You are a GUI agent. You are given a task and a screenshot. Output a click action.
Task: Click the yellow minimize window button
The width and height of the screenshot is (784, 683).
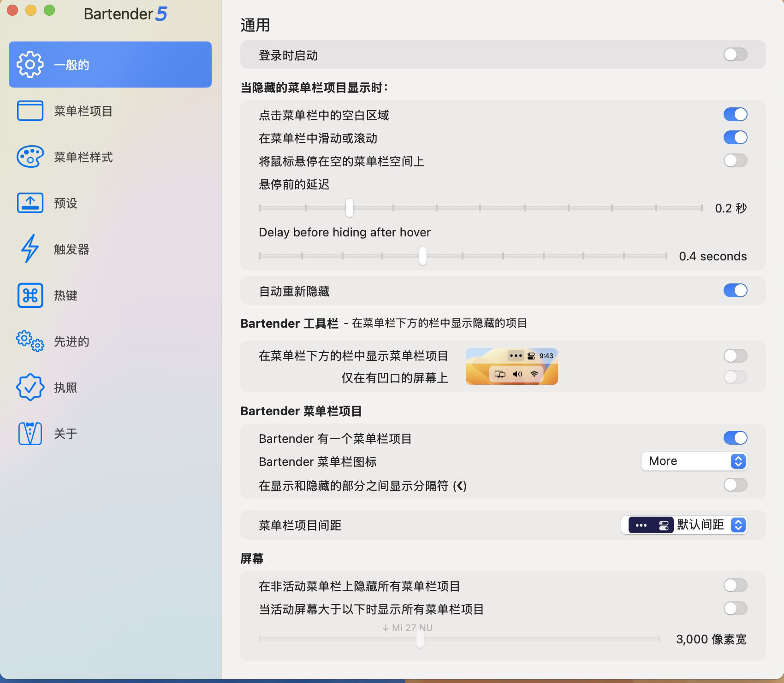pos(31,10)
